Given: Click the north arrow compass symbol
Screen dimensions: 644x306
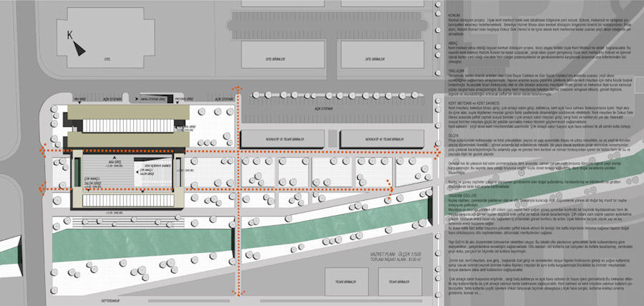Looking at the screenshot, I should coord(79,48).
